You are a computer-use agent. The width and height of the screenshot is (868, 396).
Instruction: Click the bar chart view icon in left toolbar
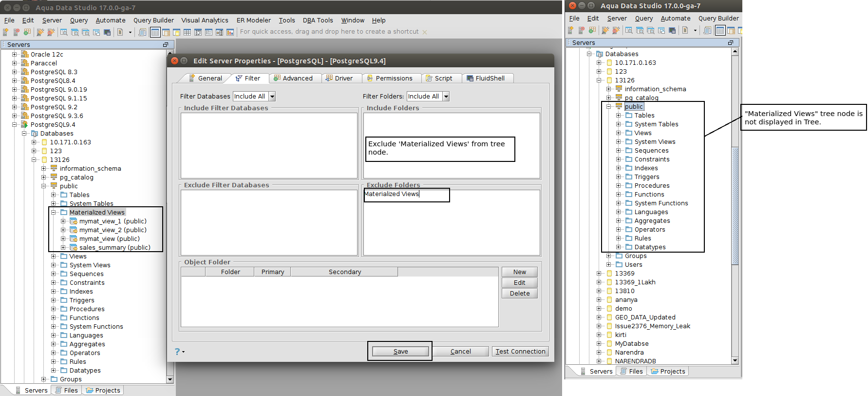click(x=230, y=32)
